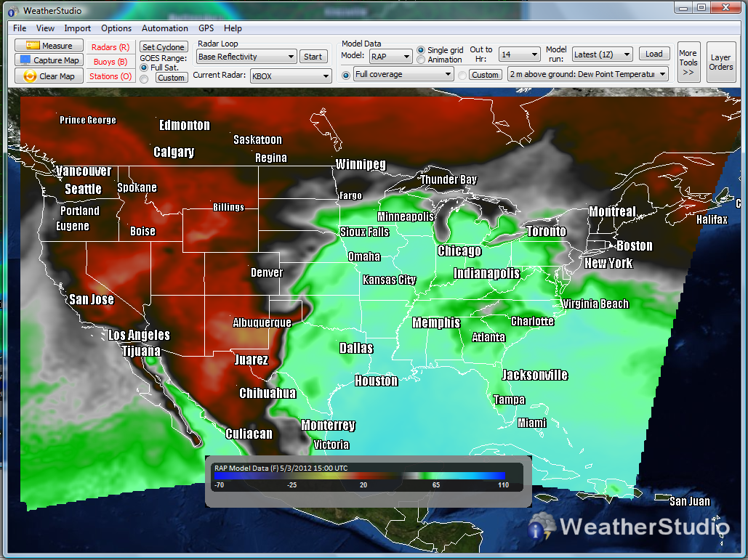Click the Jacksonville city label on map
Screen dimensions: 748x560
[535, 375]
